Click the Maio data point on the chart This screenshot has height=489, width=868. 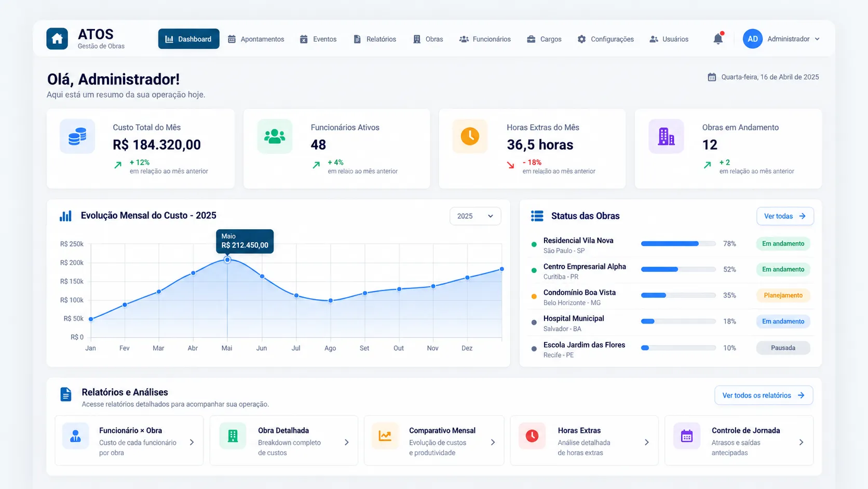(x=227, y=259)
